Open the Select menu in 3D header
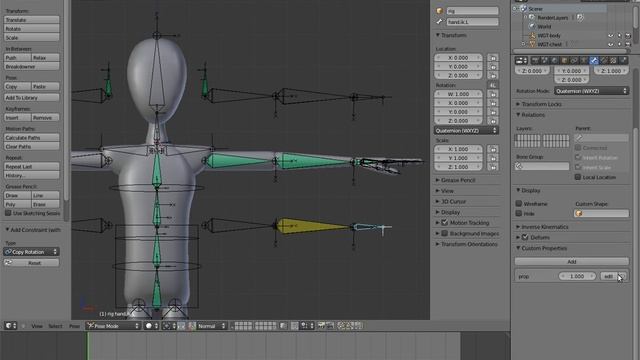Image resolution: width=640 pixels, height=360 pixels. click(x=55, y=326)
